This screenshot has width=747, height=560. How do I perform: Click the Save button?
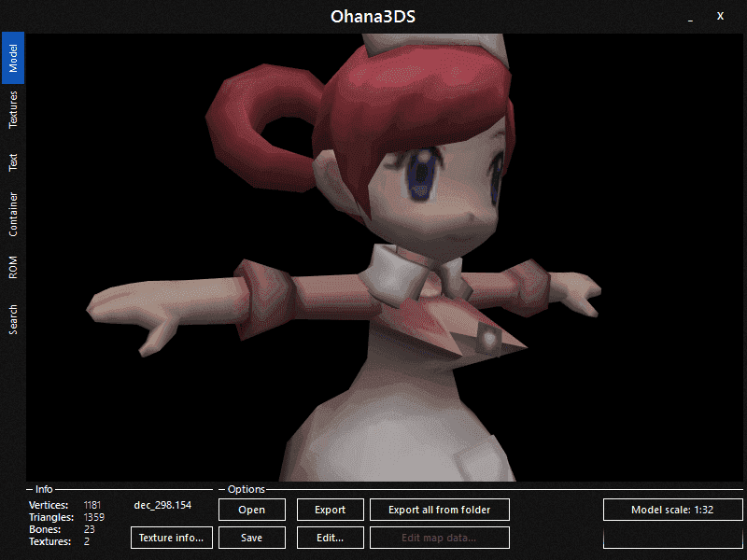(x=252, y=538)
